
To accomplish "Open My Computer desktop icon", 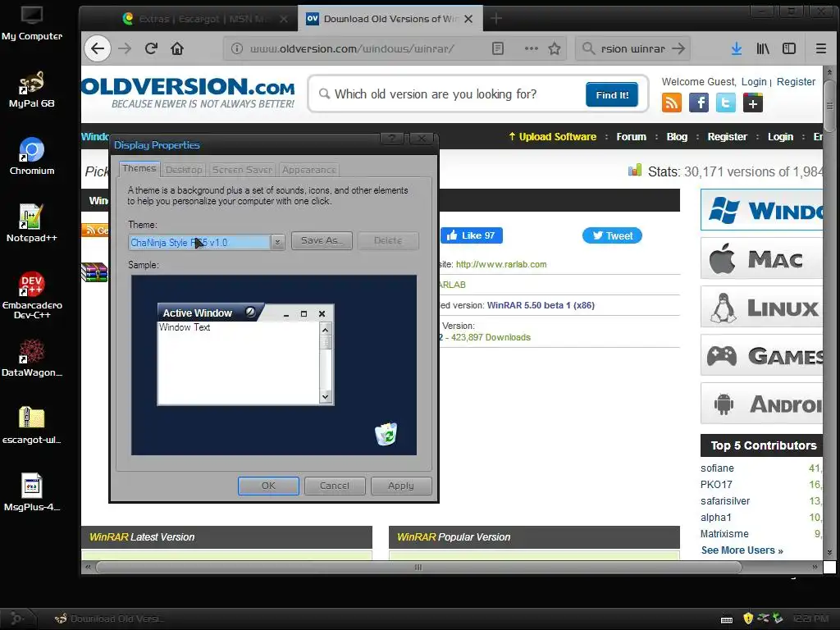I will coord(32,24).
